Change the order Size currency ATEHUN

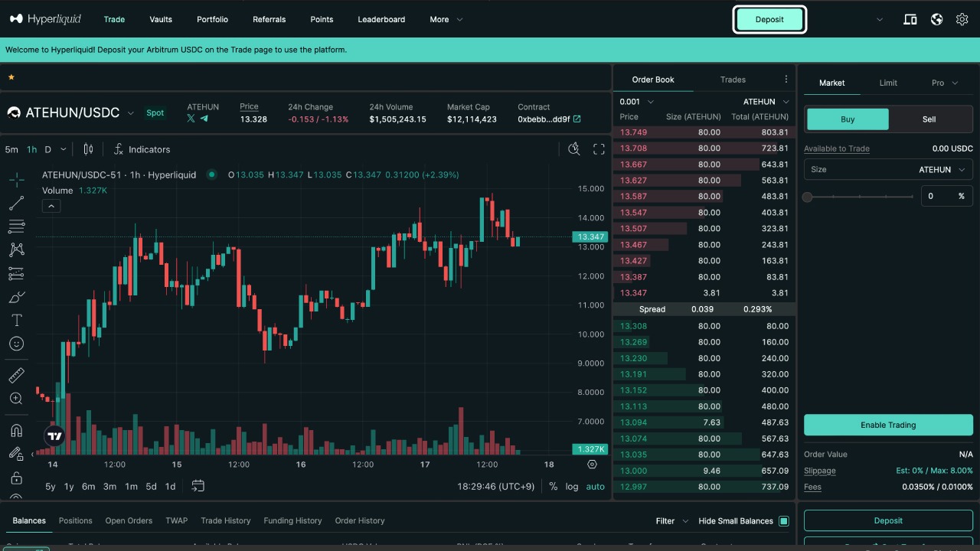coord(941,170)
